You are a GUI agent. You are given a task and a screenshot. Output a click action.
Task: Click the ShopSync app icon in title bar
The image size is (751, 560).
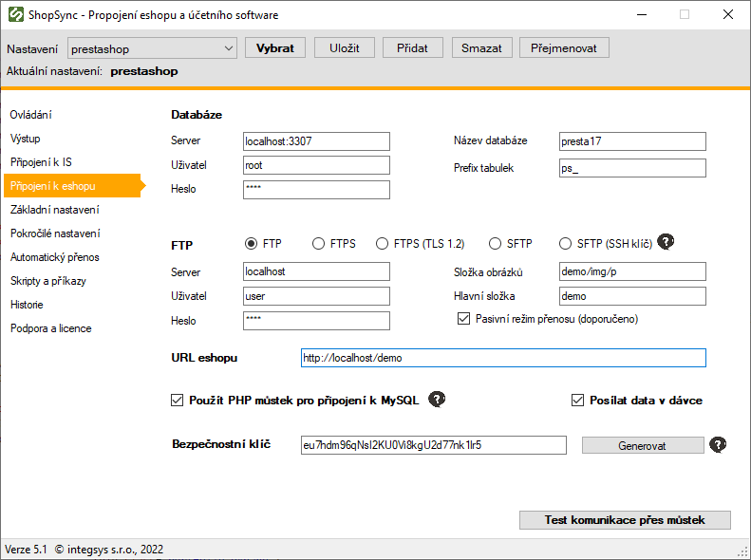click(15, 15)
